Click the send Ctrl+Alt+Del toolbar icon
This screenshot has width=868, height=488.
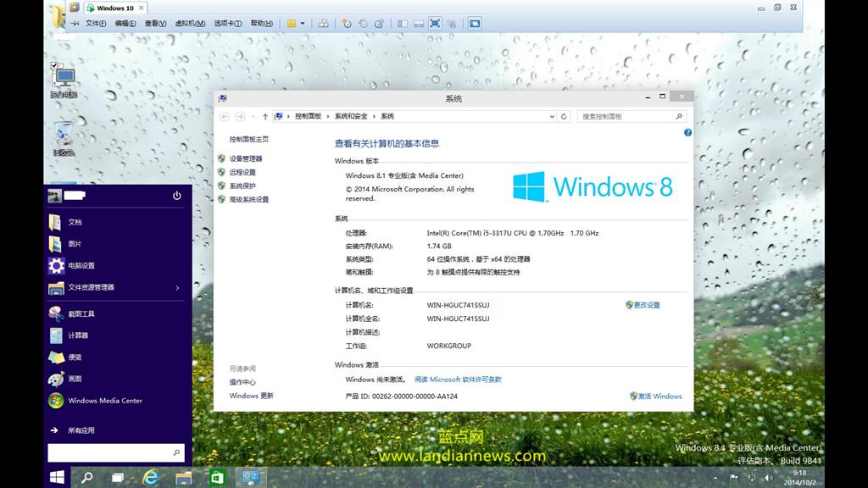click(x=323, y=24)
